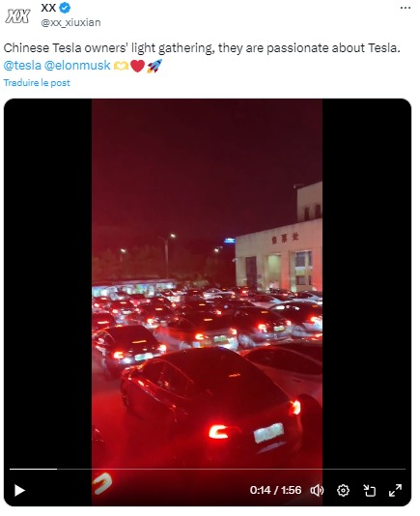Click the red heart emoji
This screenshot has width=420, height=516.
click(x=137, y=66)
